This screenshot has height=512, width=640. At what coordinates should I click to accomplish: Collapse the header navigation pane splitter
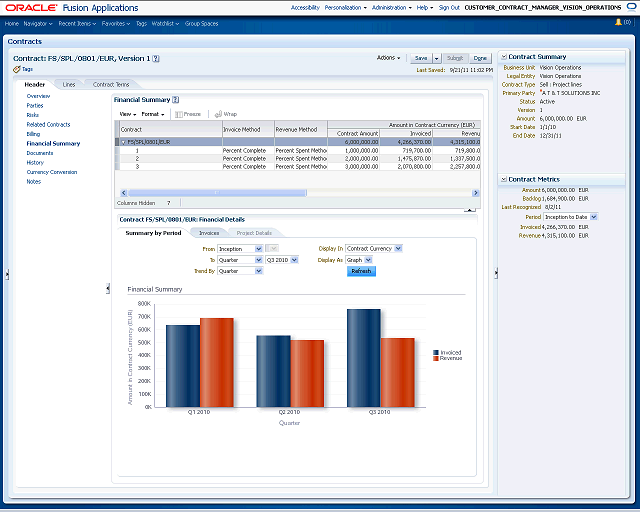[x=108, y=288]
